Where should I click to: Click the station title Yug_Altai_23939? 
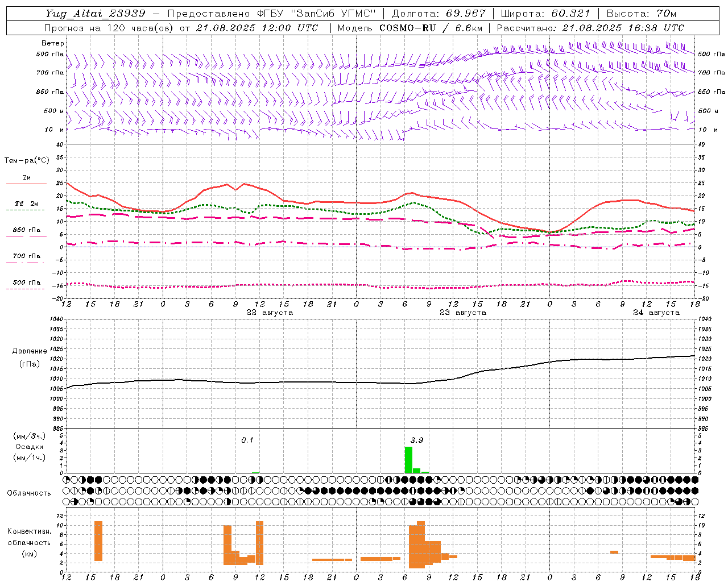click(x=95, y=14)
